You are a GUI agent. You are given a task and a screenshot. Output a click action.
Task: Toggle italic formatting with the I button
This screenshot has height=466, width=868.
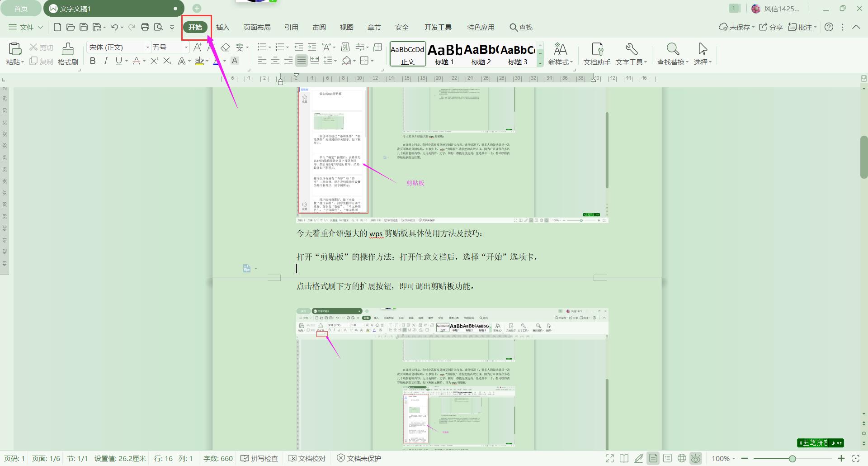(106, 61)
